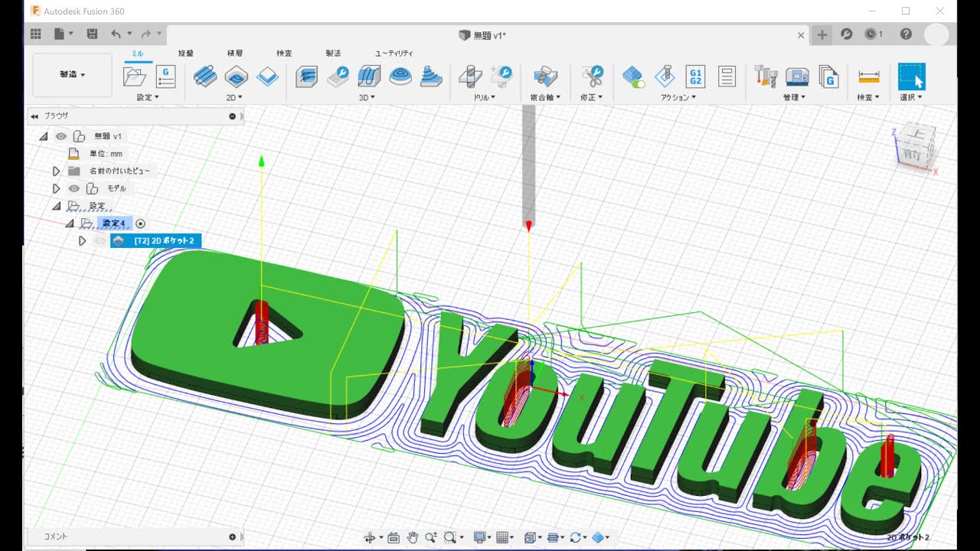
Task: Collapse the ブラウザ panel arrows
Action: pos(34,116)
